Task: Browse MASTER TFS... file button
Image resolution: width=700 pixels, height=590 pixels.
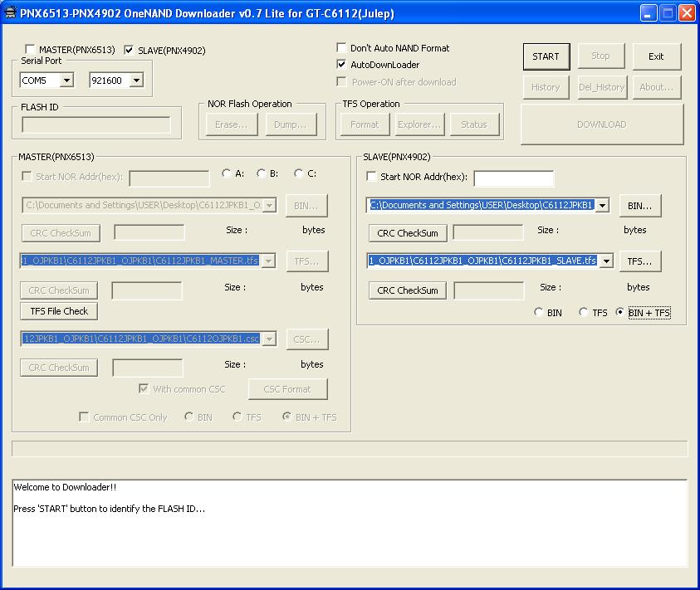Action: [x=306, y=261]
